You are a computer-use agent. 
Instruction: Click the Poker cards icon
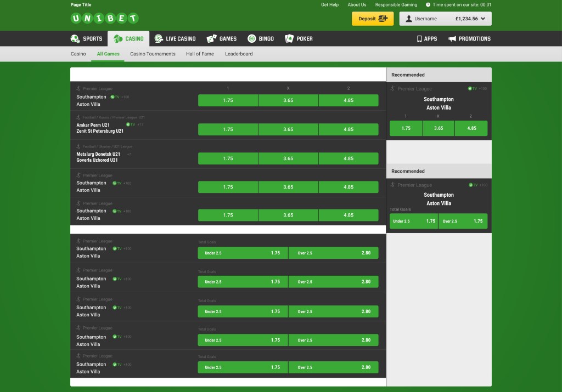tap(289, 39)
